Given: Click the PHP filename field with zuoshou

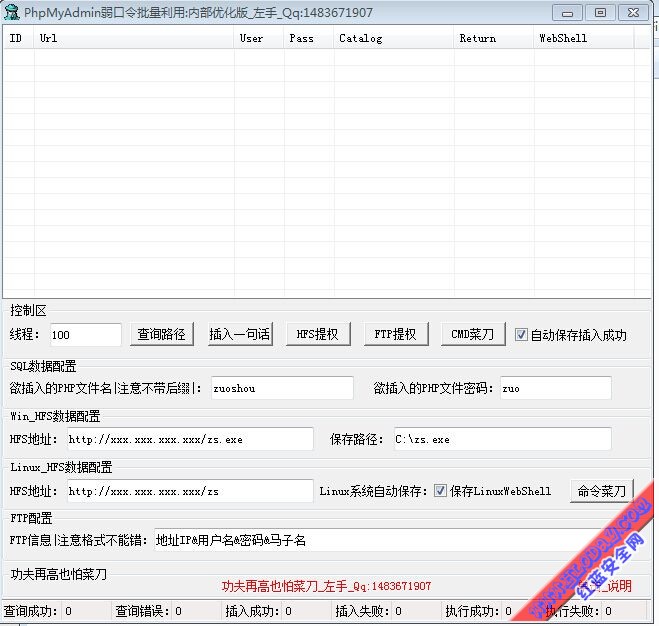Looking at the screenshot, I should click(282, 388).
